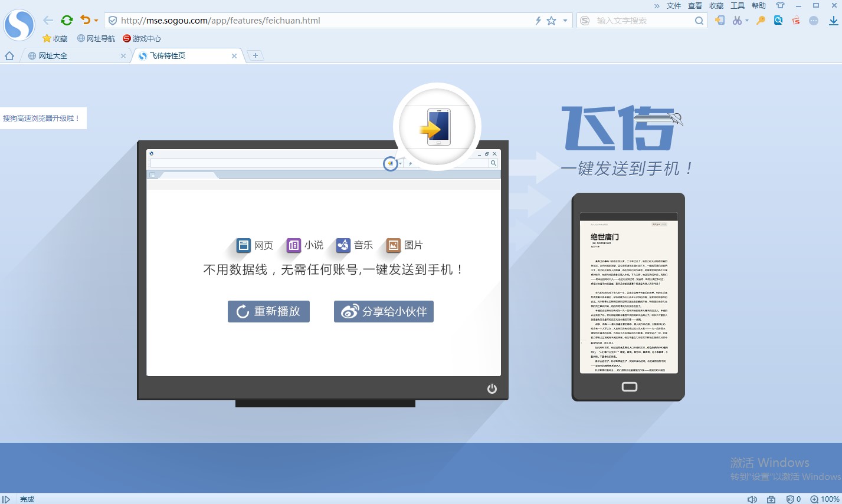The width and height of the screenshot is (842, 504).
Task: Open the 帮助 menu
Action: pyautogui.click(x=759, y=6)
